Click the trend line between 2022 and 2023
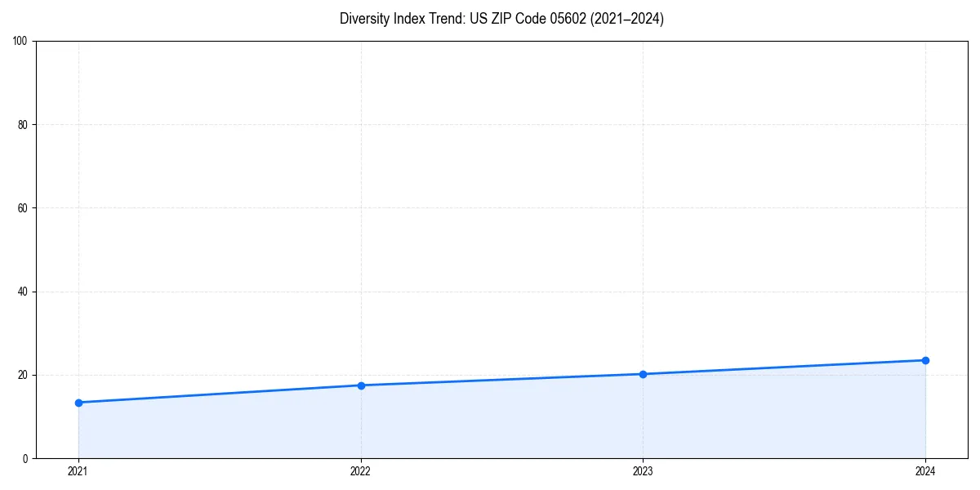The height and width of the screenshot is (490, 980). 501,379
